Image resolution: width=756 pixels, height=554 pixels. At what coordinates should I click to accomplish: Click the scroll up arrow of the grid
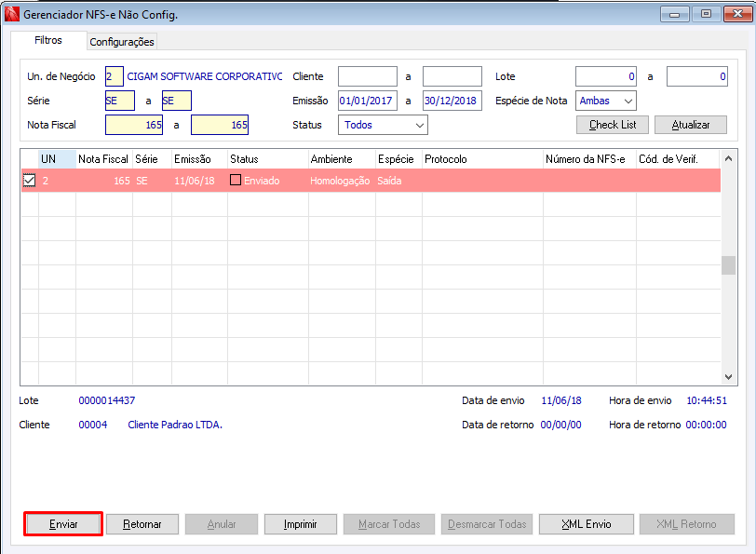pos(728,158)
